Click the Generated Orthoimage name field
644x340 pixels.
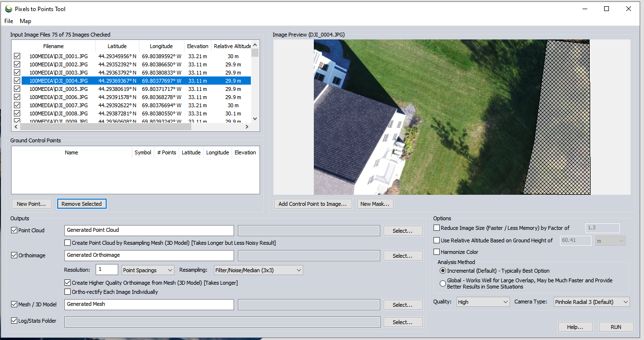149,255
